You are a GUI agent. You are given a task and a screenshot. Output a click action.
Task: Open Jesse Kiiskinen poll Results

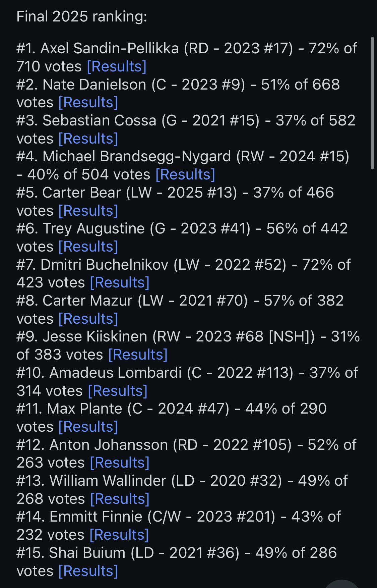[x=137, y=355]
